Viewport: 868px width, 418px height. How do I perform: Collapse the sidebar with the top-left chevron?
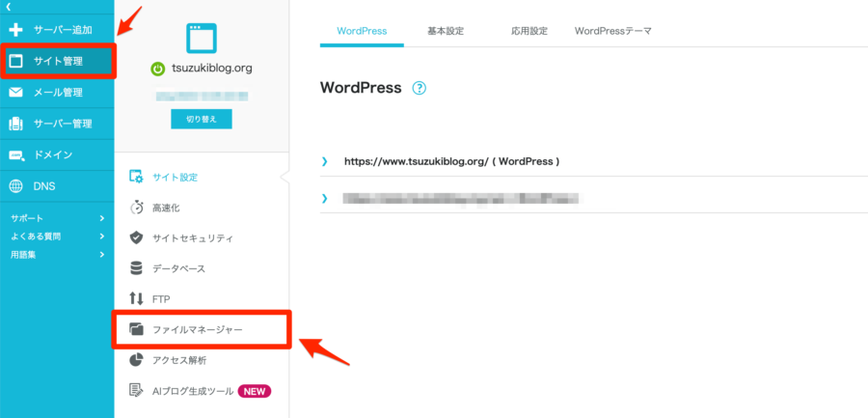9,6
